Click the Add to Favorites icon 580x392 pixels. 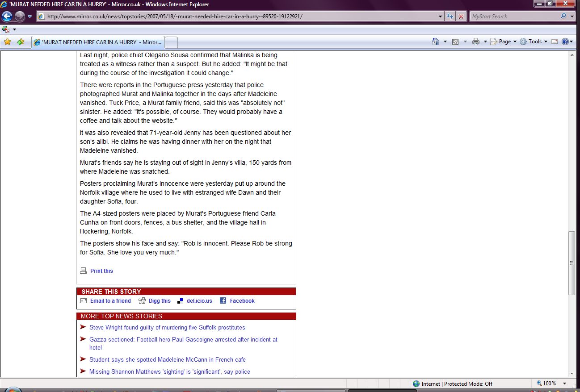21,42
